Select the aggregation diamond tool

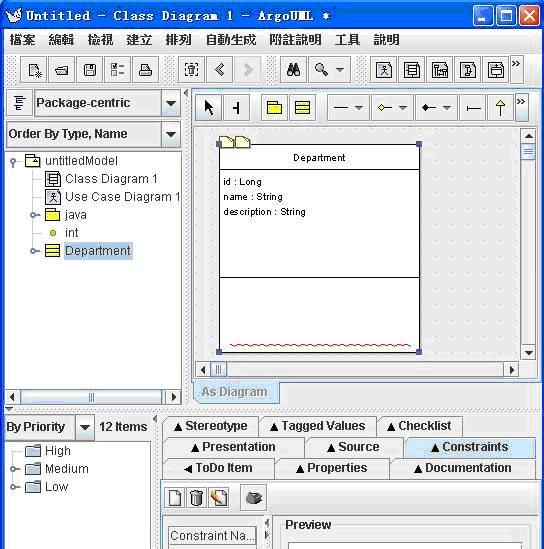(x=385, y=107)
